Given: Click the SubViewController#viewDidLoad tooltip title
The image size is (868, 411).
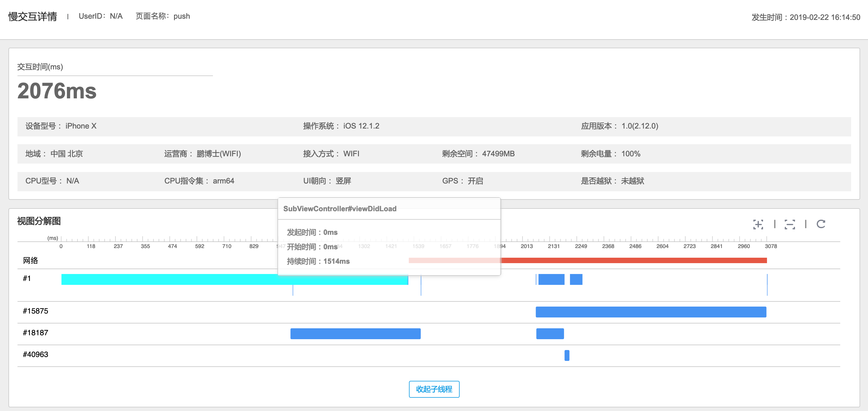Looking at the screenshot, I should pyautogui.click(x=340, y=209).
